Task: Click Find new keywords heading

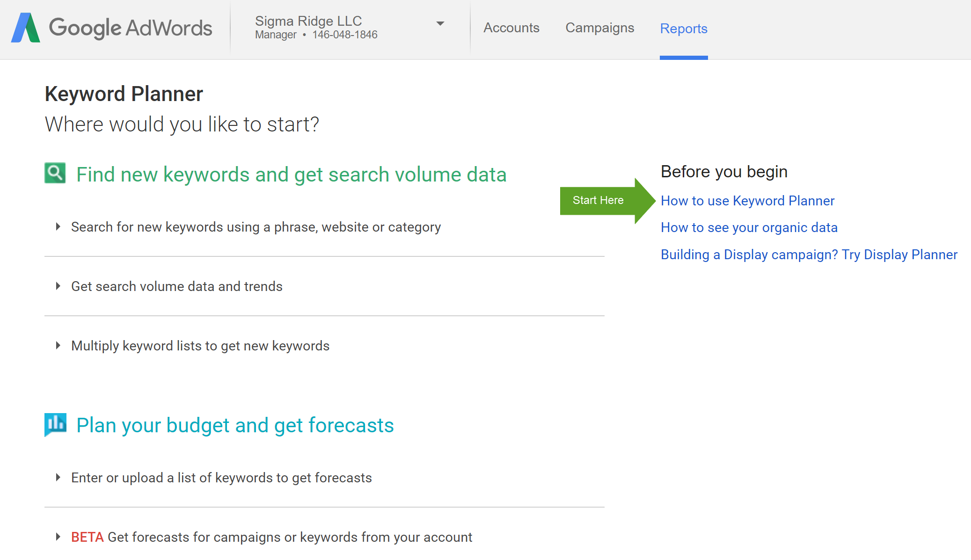Action: click(x=291, y=175)
